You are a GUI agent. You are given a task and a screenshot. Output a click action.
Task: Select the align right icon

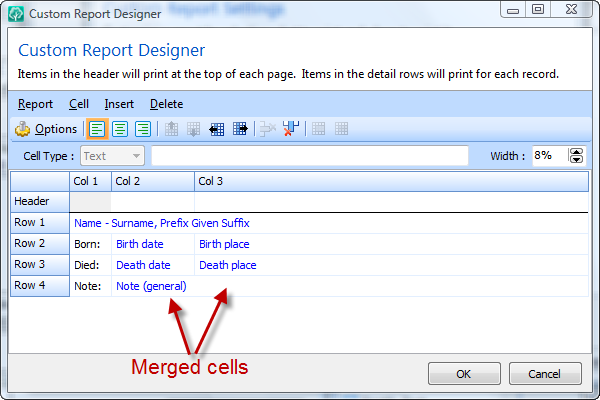click(143, 129)
